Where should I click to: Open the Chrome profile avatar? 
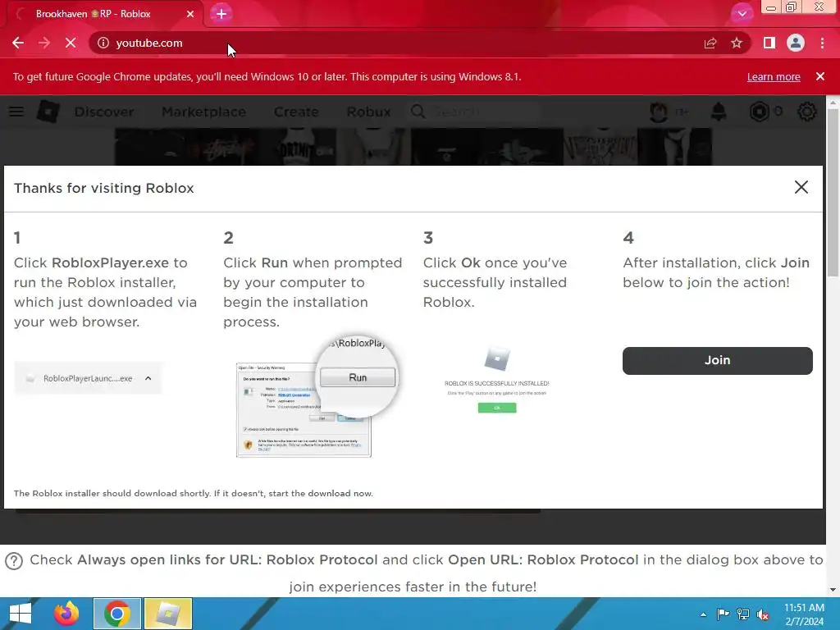796,43
